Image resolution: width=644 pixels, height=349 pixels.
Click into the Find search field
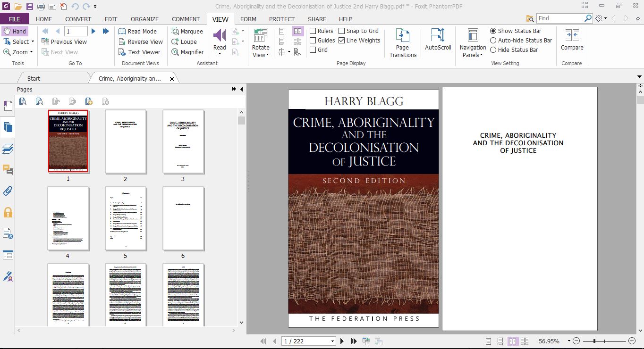(x=560, y=18)
